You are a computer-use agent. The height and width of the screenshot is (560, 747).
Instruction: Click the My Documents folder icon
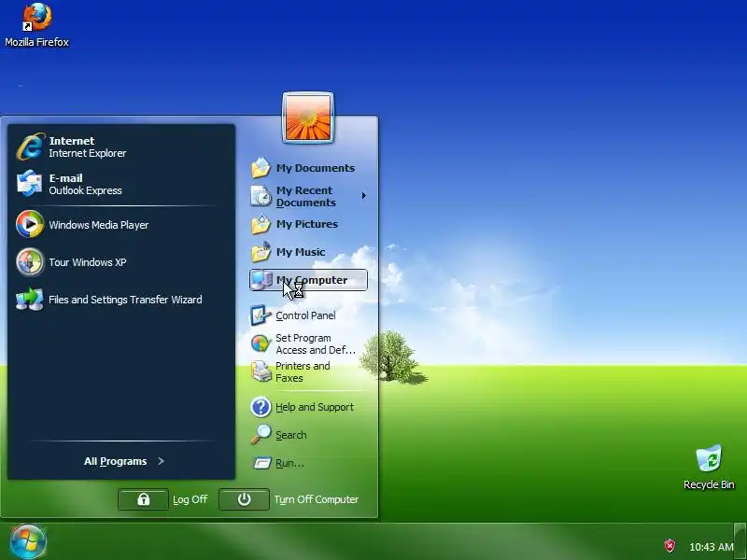pyautogui.click(x=261, y=168)
